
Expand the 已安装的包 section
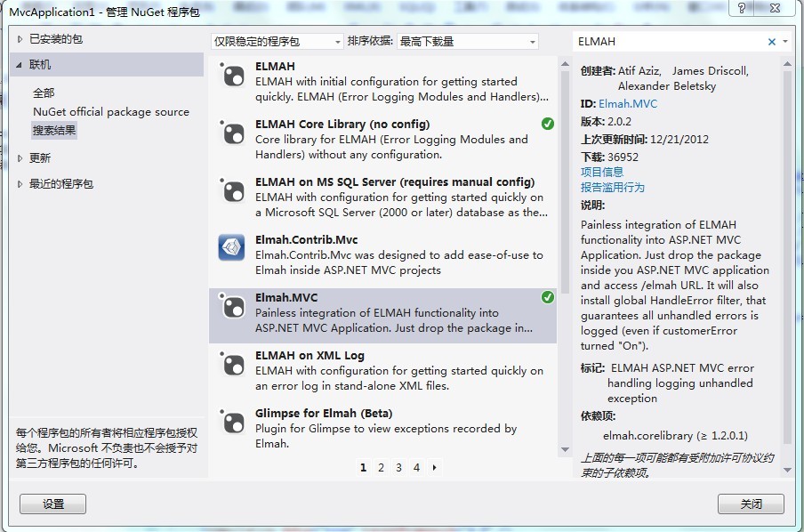[20, 39]
